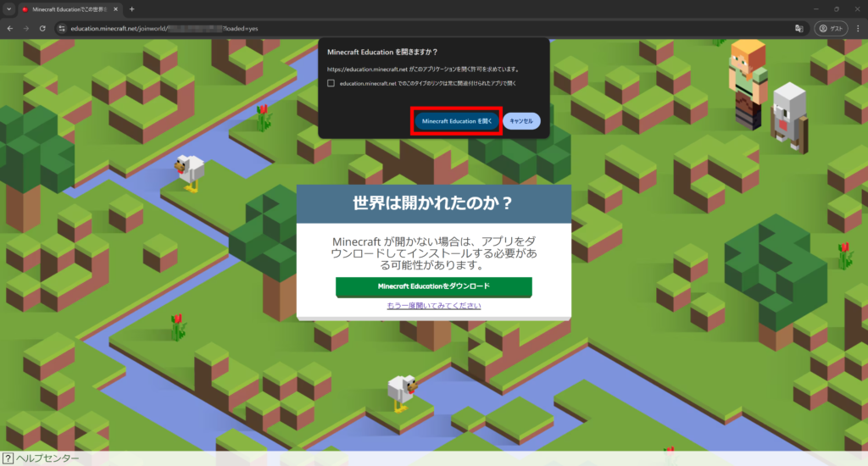Open the site information icon in address bar
Viewport: 868px width, 466px height.
click(61, 28)
